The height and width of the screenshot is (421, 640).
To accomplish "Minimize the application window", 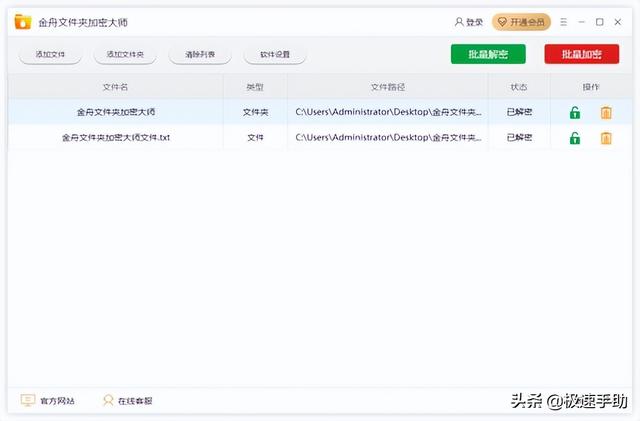I will (582, 22).
